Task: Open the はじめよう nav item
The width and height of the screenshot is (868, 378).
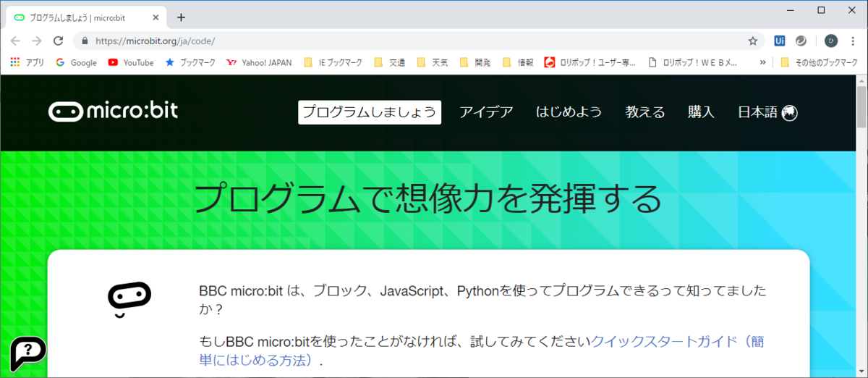Action: [569, 112]
